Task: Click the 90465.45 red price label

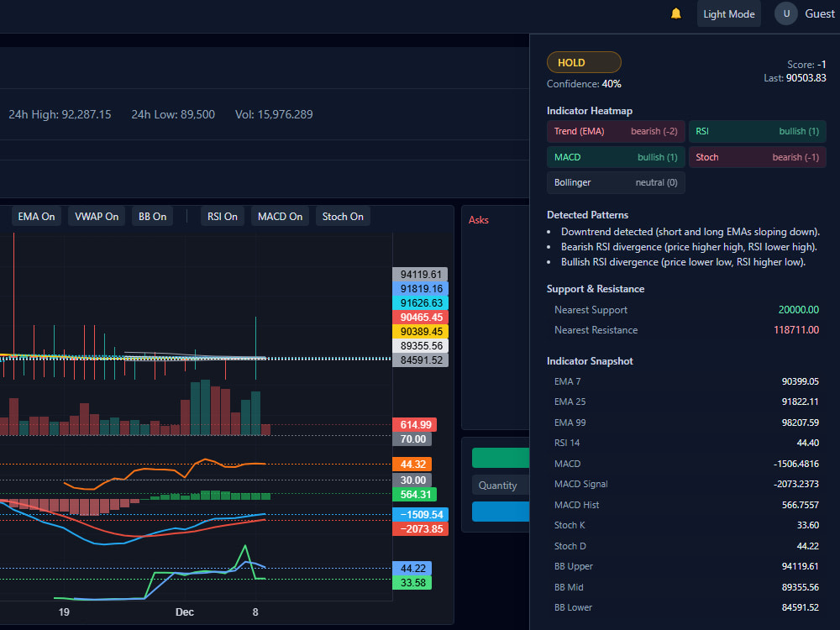Action: pyautogui.click(x=421, y=318)
